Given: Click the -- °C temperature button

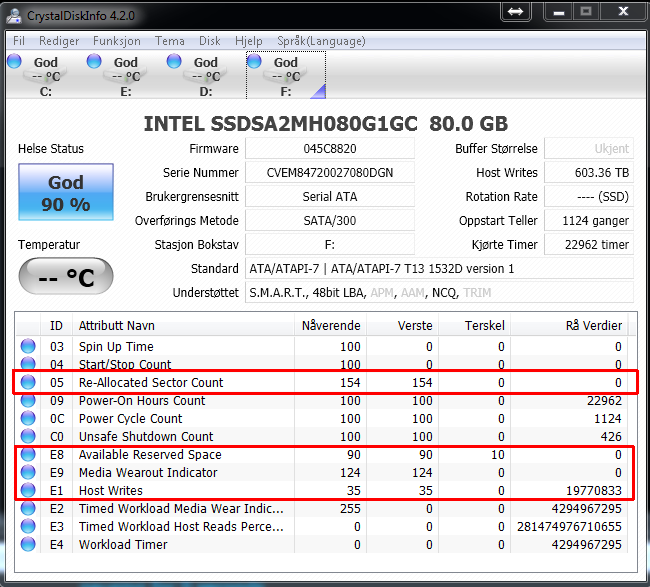Looking at the screenshot, I should click(x=65, y=276).
